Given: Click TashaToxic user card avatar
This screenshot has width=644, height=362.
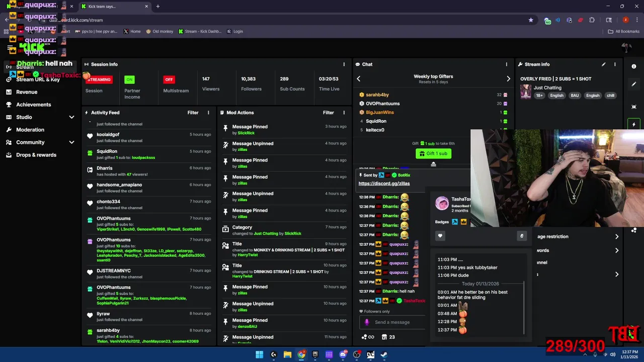Looking at the screenshot, I should 442,203.
